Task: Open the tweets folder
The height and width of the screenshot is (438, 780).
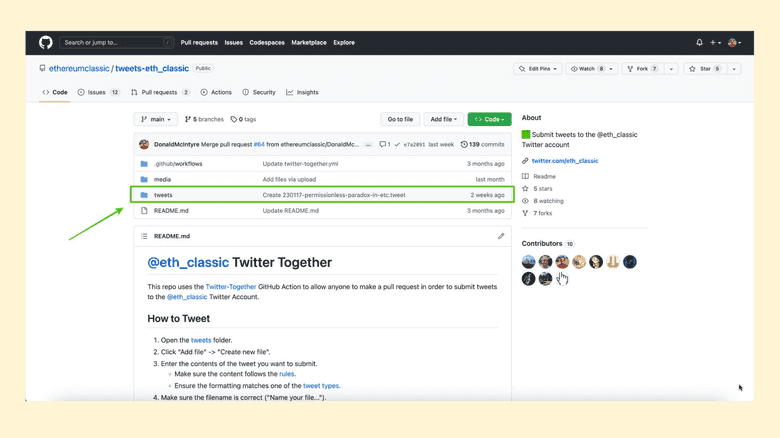Action: [x=163, y=195]
